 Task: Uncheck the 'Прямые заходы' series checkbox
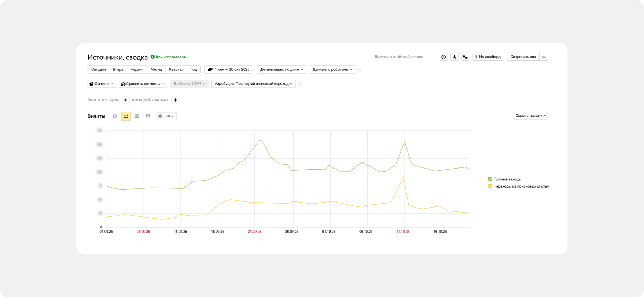(x=490, y=179)
